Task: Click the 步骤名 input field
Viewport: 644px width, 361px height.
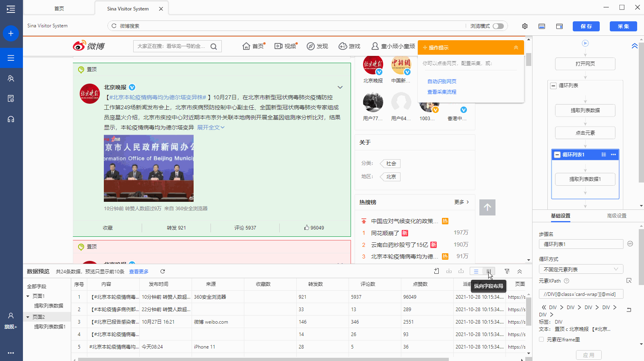Action: tap(581, 244)
